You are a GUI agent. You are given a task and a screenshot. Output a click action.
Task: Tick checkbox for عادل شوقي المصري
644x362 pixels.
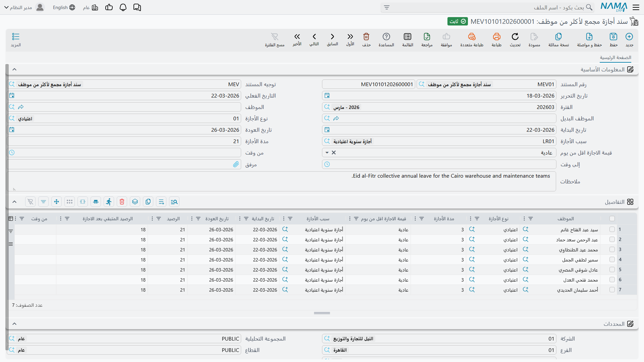[x=612, y=270]
